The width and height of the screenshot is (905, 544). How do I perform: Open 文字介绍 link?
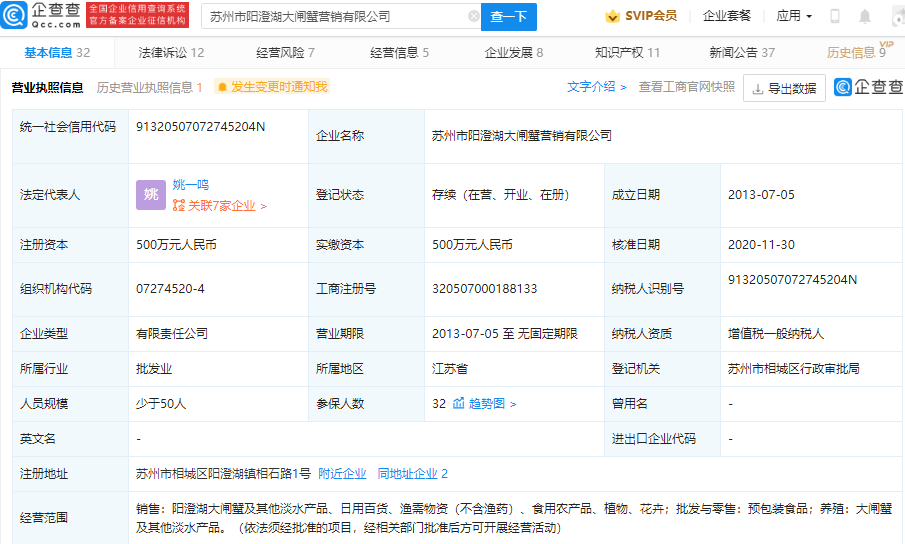(596, 87)
